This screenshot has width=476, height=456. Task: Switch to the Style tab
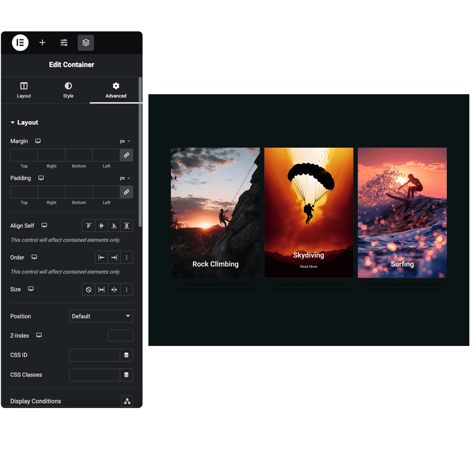click(x=68, y=90)
